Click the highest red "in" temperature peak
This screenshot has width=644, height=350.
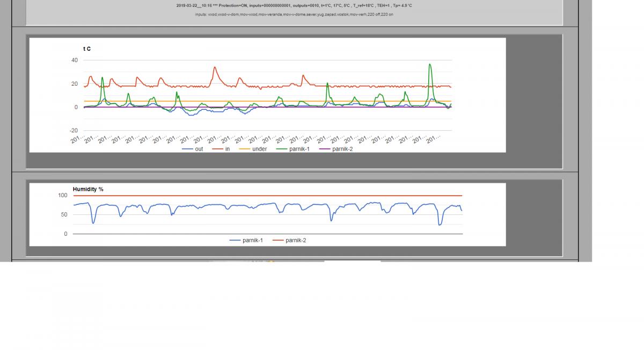pyautogui.click(x=215, y=68)
